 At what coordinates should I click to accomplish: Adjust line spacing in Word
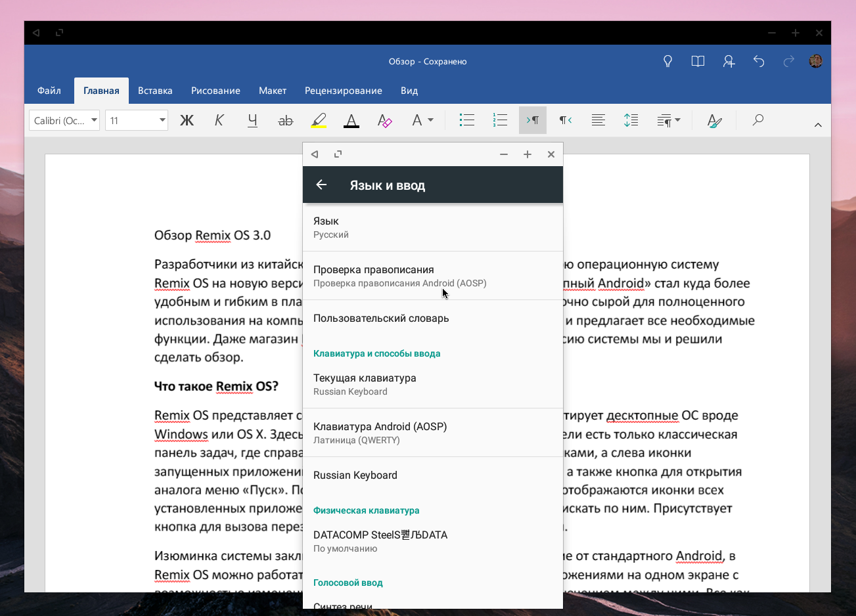pos(631,120)
